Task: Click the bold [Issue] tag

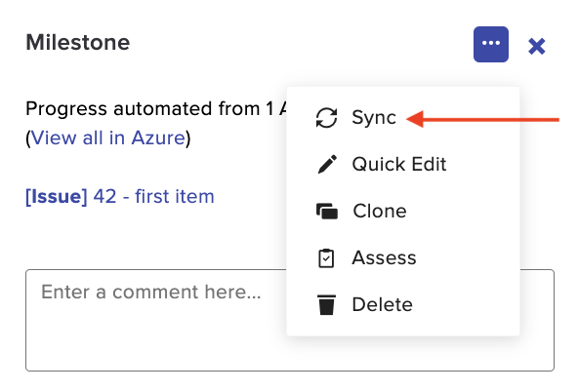Action: pyautogui.click(x=57, y=196)
